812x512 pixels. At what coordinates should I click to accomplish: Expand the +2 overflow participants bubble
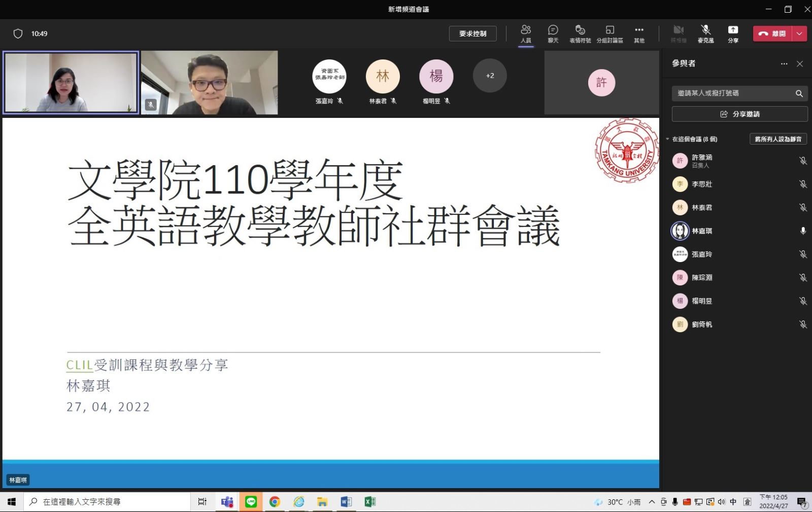click(490, 76)
